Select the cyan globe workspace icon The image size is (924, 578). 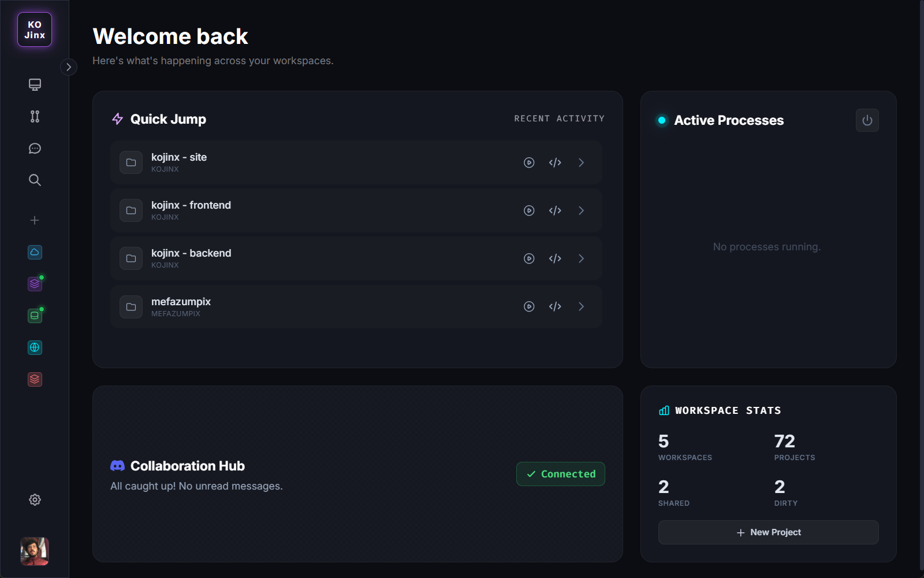point(35,347)
